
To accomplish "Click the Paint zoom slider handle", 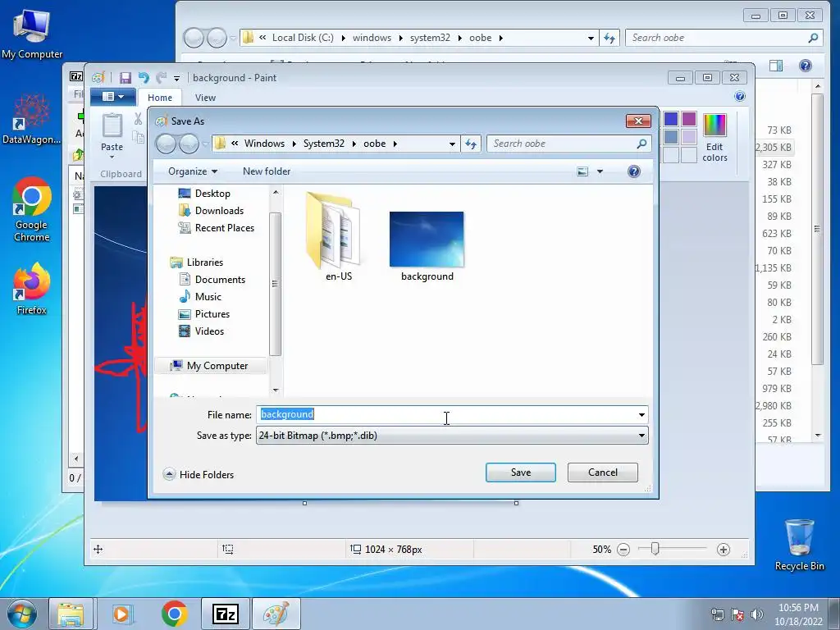I will 655,549.
